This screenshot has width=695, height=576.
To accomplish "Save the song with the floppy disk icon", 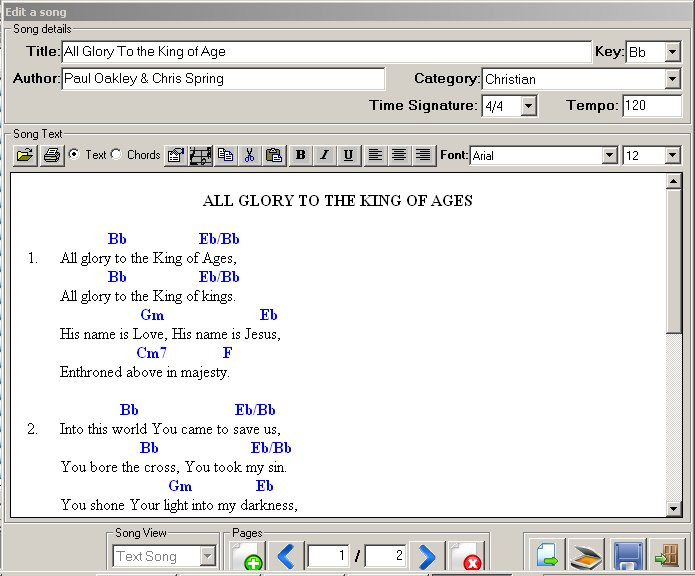I will click(629, 554).
